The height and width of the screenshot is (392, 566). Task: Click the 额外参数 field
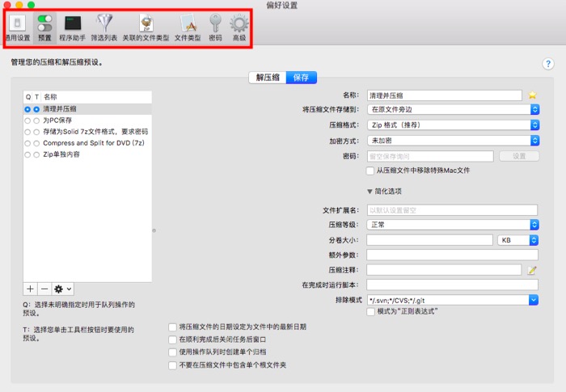click(452, 255)
